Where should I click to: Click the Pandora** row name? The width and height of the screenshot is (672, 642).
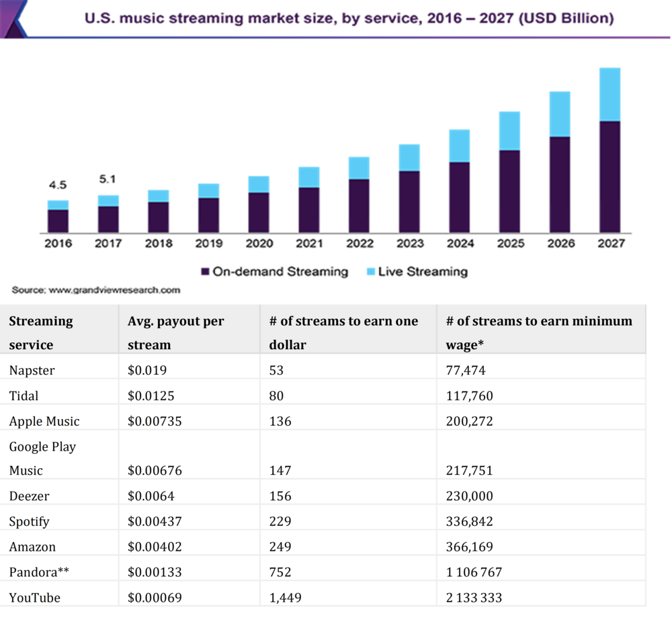pos(39,572)
